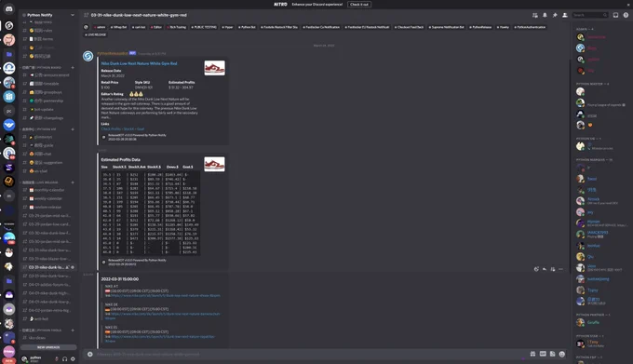Open settings gear on active 03-31-nike-dunk channel
633x364 pixels.
(73, 267)
